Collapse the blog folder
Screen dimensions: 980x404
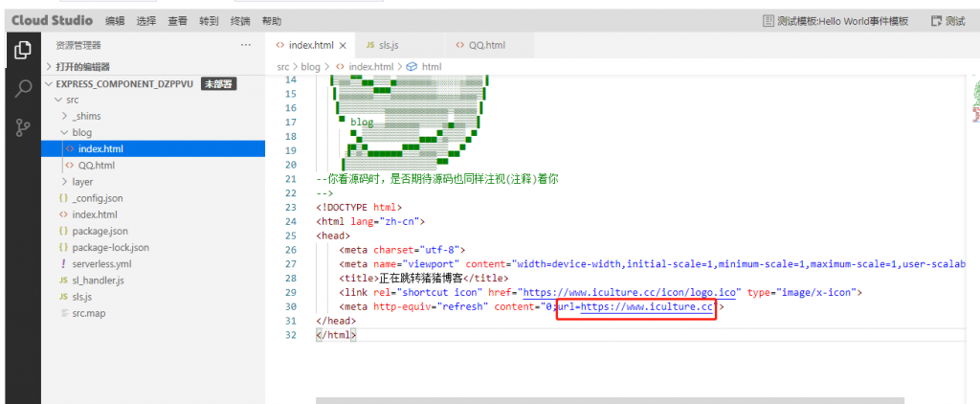click(81, 132)
